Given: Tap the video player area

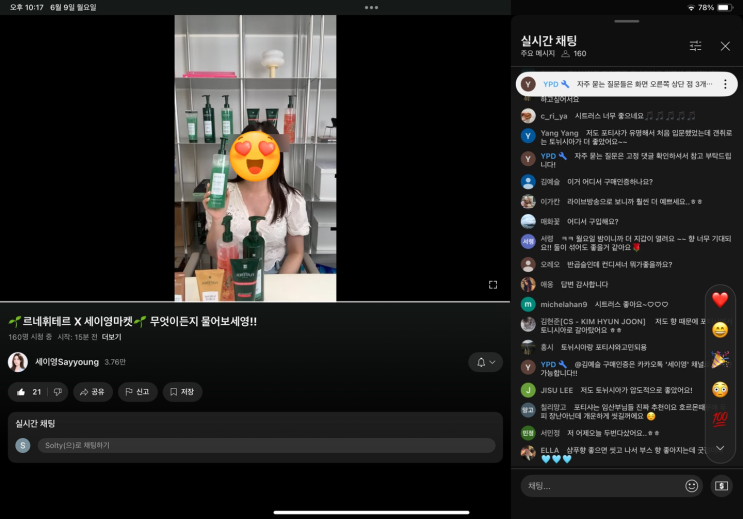Looking at the screenshot, I should point(255,158).
